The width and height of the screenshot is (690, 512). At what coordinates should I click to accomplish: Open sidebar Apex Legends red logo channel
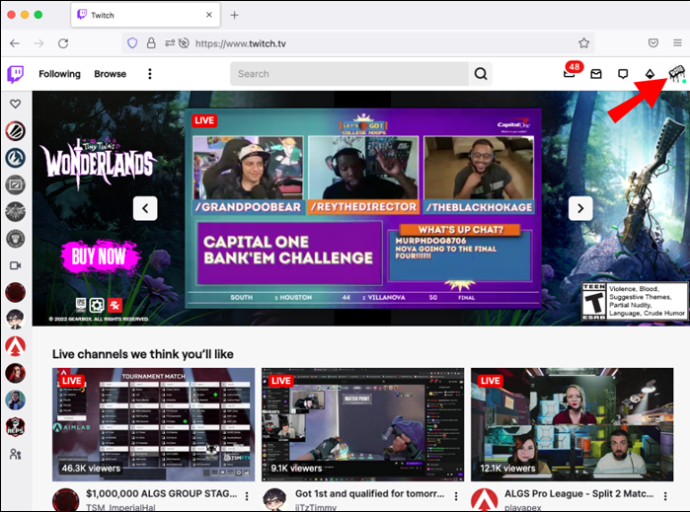click(15, 346)
